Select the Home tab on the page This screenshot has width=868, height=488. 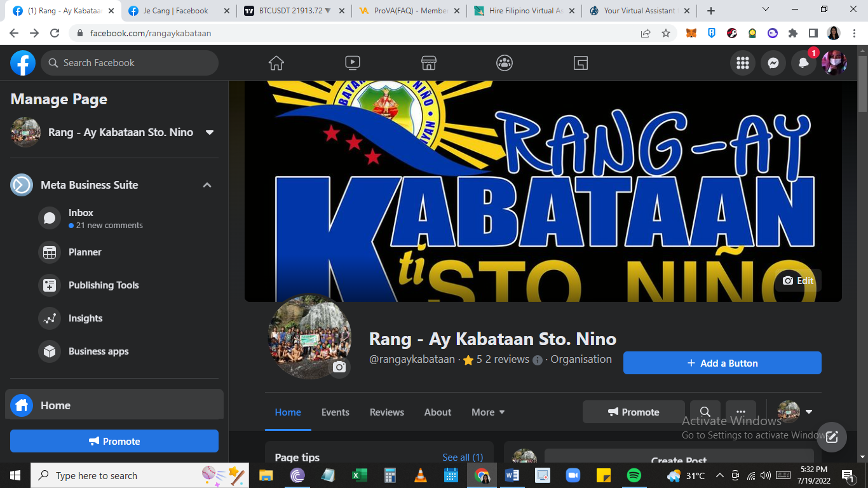tap(288, 412)
